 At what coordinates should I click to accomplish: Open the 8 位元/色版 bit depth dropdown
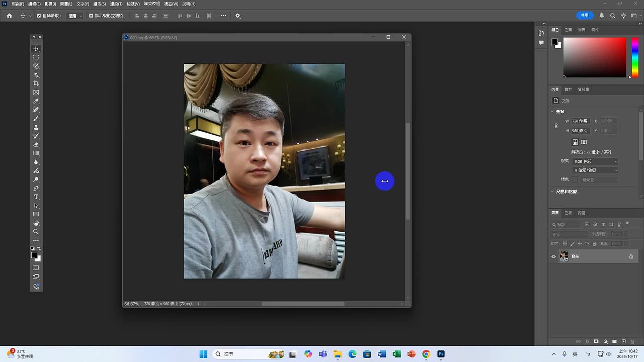pos(595,170)
